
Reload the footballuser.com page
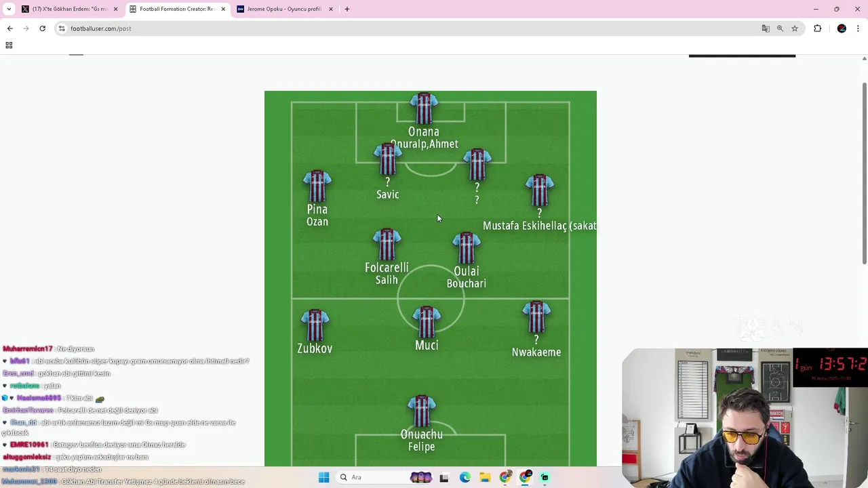point(42,28)
